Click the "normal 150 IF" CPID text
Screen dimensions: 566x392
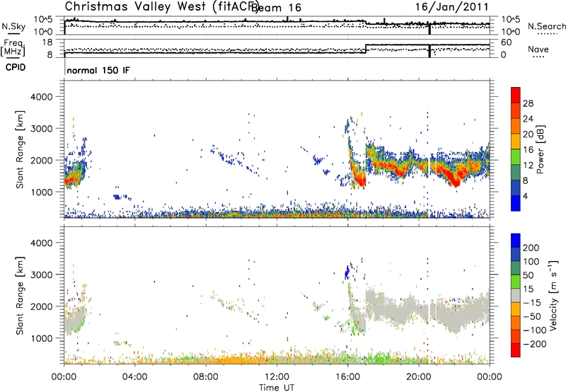(x=98, y=70)
